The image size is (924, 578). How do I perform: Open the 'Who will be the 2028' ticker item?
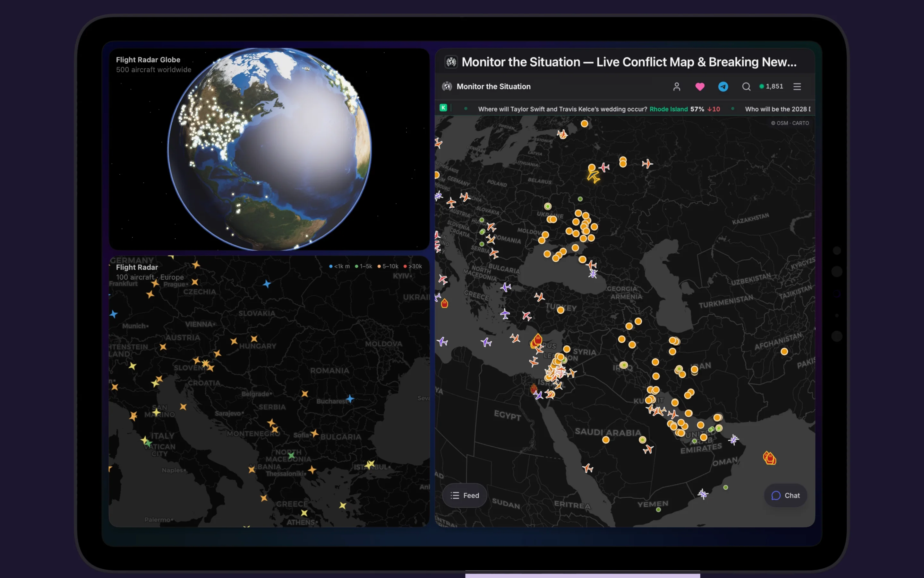pyautogui.click(x=777, y=109)
